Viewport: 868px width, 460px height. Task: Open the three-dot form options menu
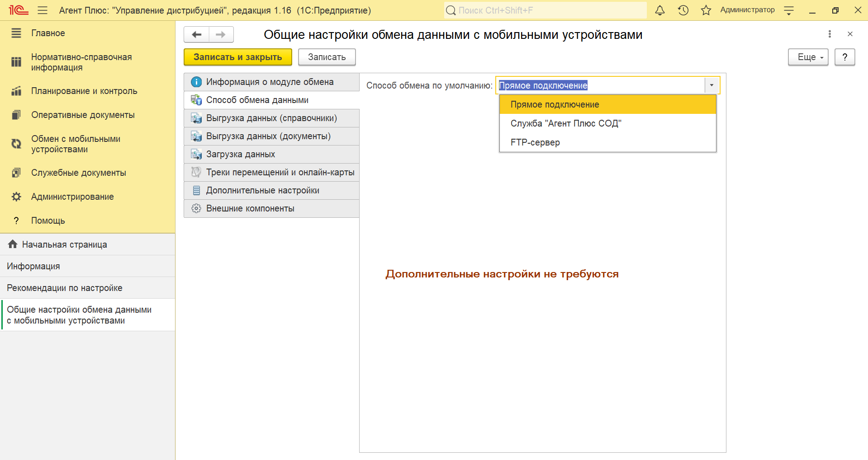[829, 34]
